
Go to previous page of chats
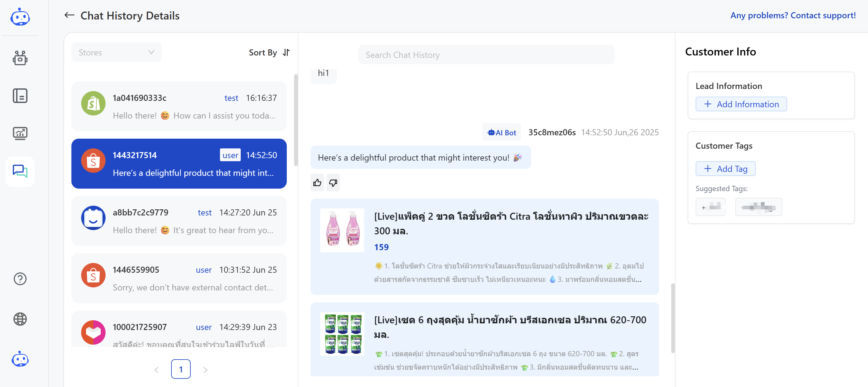[156, 370]
